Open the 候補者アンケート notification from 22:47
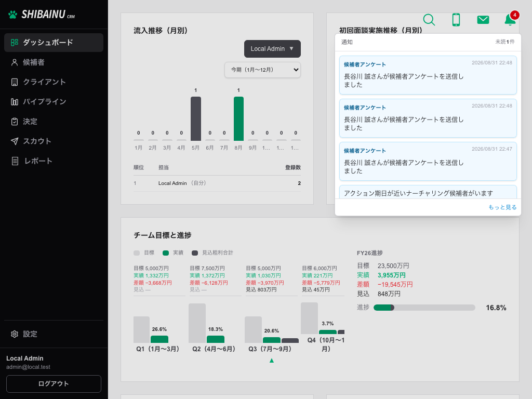This screenshot has height=399, width=532. (x=428, y=161)
